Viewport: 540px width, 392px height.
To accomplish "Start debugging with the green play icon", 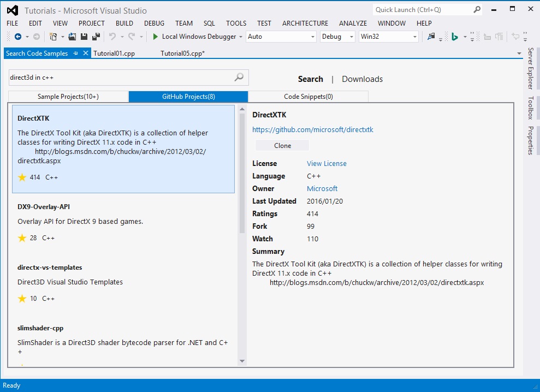I will [156, 37].
